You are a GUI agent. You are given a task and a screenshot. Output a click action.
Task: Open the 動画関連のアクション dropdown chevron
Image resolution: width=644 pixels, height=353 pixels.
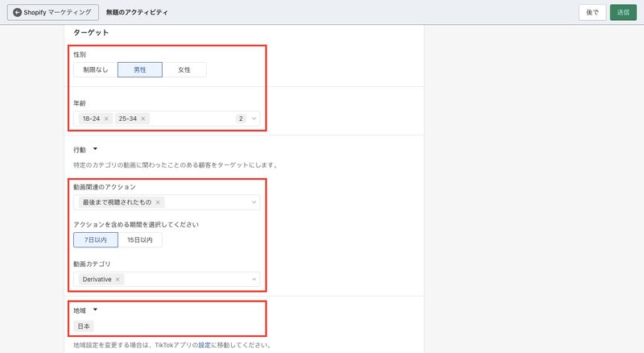pos(254,202)
